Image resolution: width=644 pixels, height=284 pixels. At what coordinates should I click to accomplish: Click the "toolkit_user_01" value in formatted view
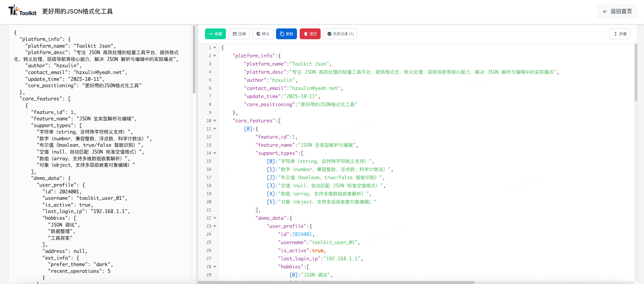[x=333, y=242]
